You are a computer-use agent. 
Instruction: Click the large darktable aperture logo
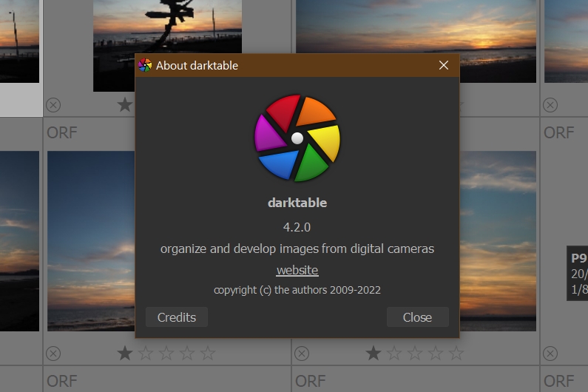tap(297, 138)
